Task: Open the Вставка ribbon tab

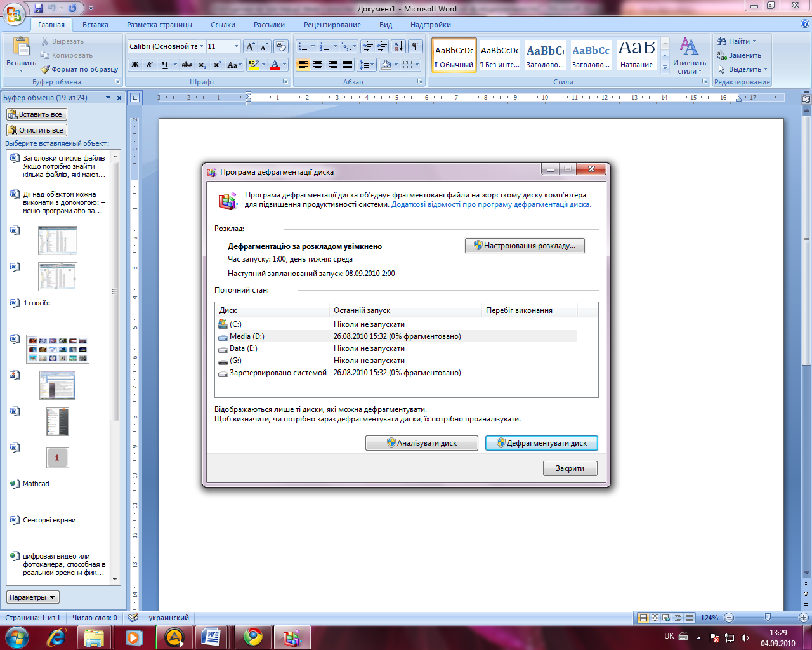Action: [x=95, y=25]
